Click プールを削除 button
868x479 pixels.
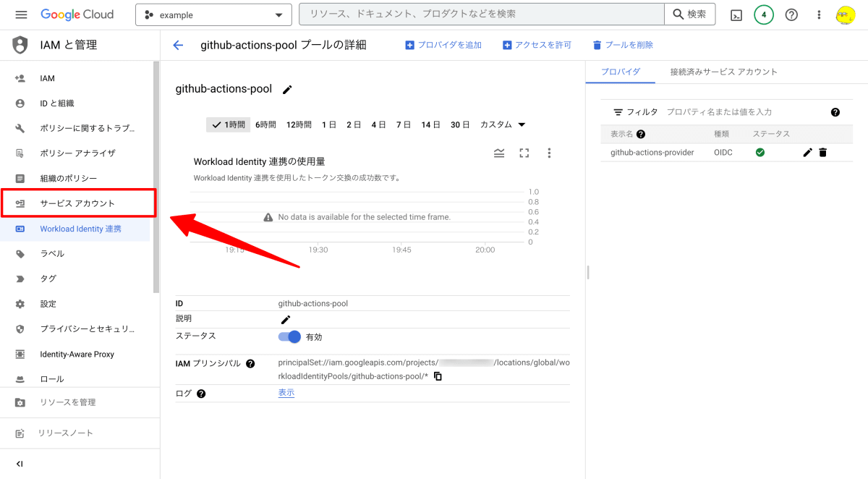click(x=623, y=45)
